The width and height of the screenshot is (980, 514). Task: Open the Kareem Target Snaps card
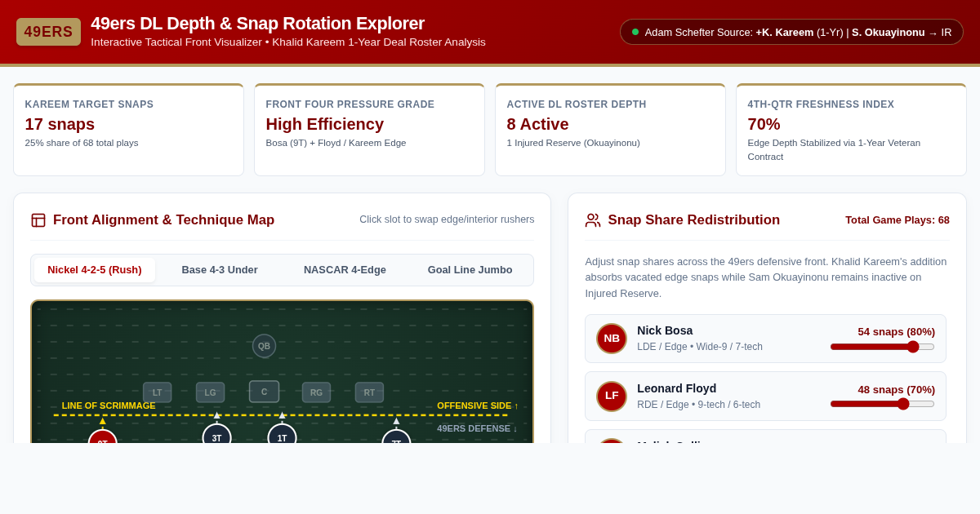128,130
